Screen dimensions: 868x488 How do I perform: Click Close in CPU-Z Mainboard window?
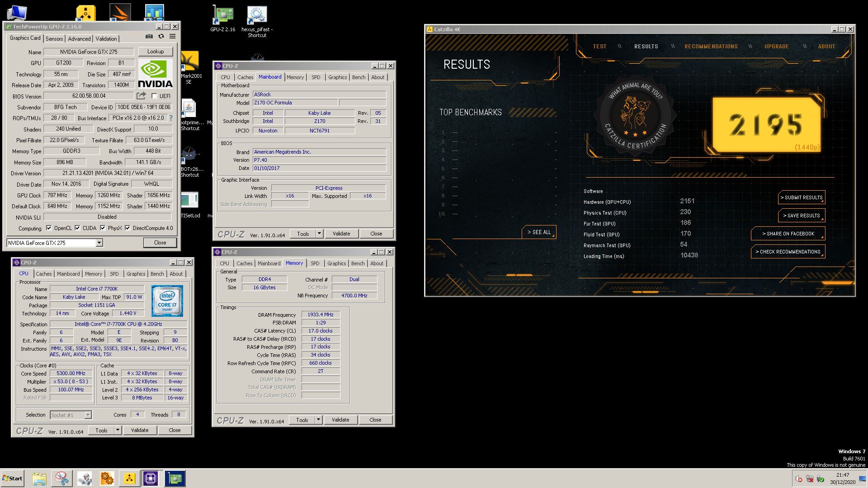tap(376, 234)
